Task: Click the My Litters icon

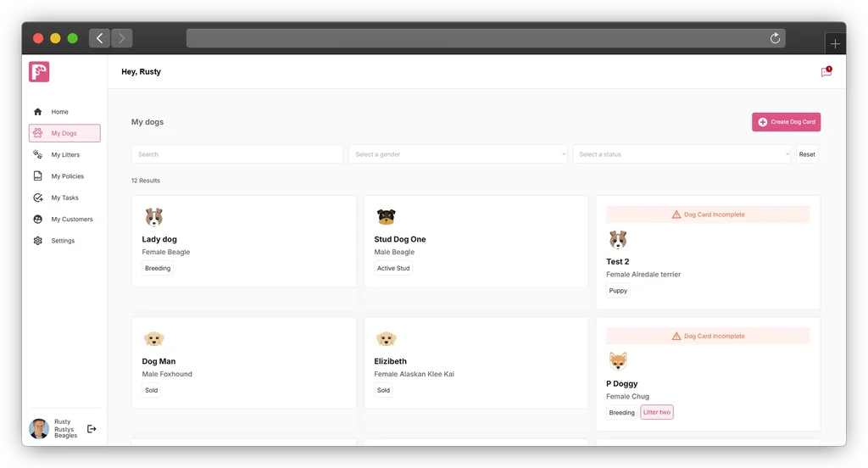Action: tap(37, 154)
